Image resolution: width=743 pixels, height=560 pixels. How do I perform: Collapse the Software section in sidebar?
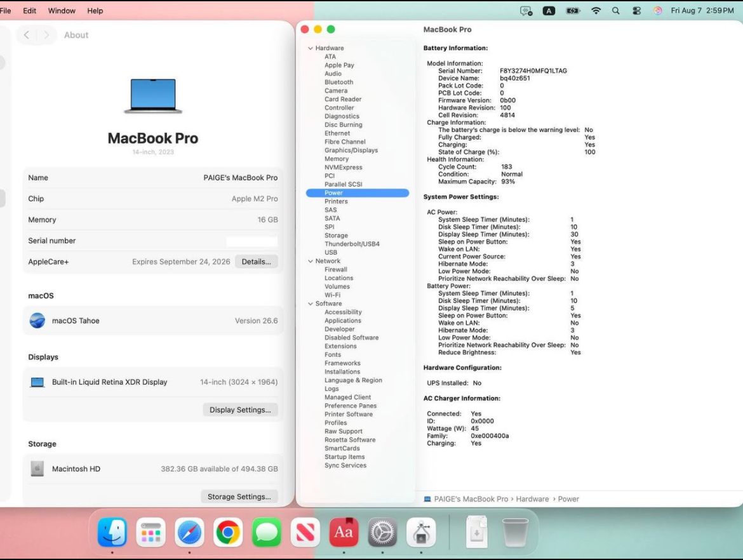click(x=311, y=303)
